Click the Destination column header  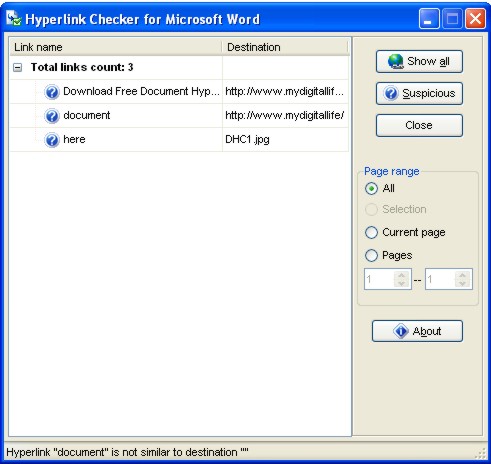pos(285,47)
